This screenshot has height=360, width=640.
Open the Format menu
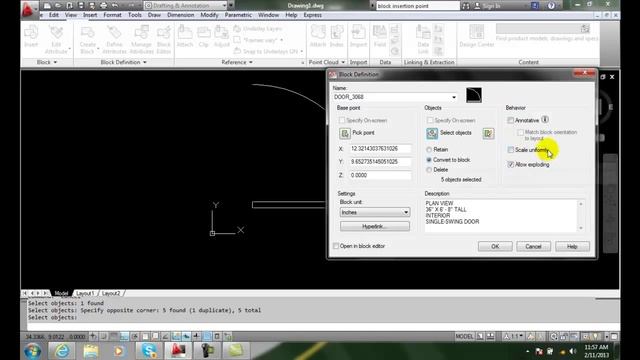pyautogui.click(x=112, y=15)
